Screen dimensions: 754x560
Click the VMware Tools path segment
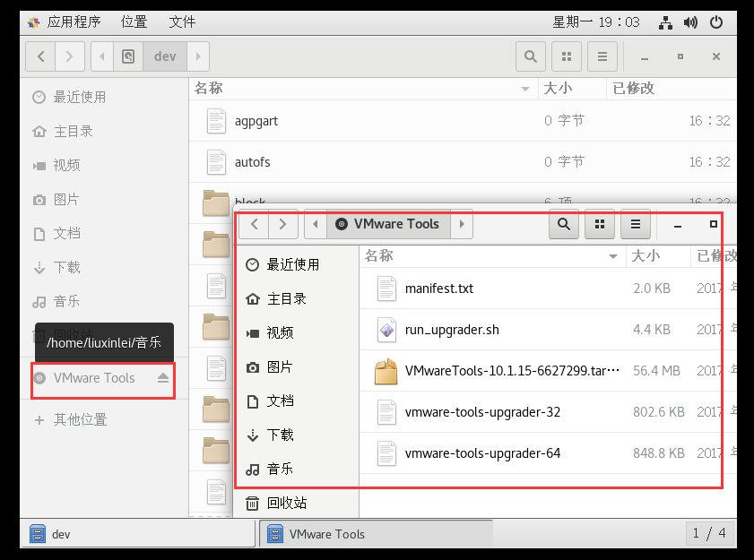point(388,224)
